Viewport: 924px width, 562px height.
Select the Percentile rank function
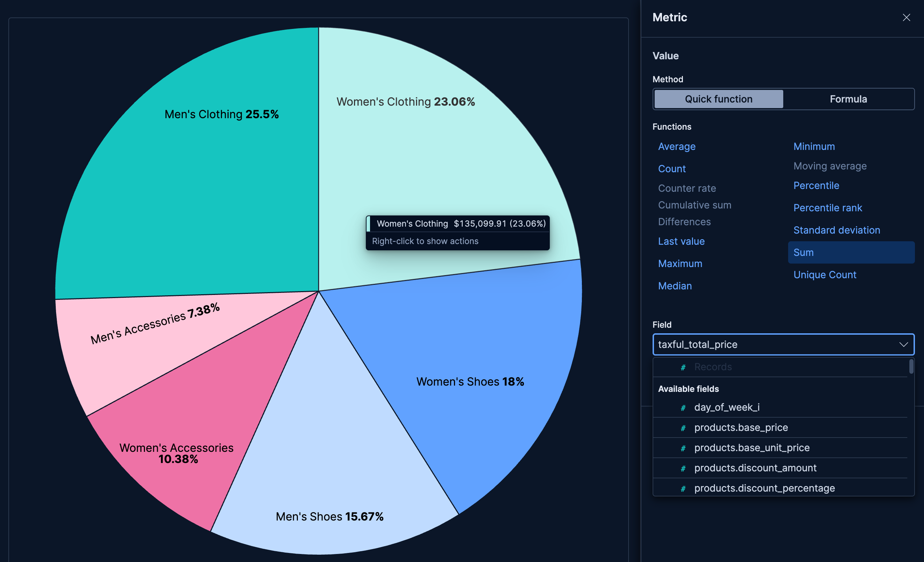[827, 207]
